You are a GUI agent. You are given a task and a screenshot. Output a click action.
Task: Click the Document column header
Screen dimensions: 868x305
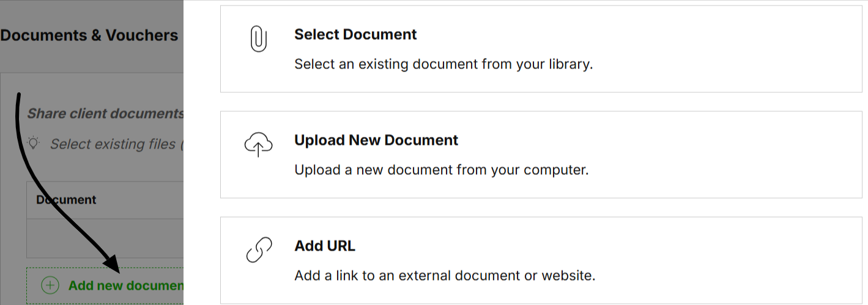[66, 200]
